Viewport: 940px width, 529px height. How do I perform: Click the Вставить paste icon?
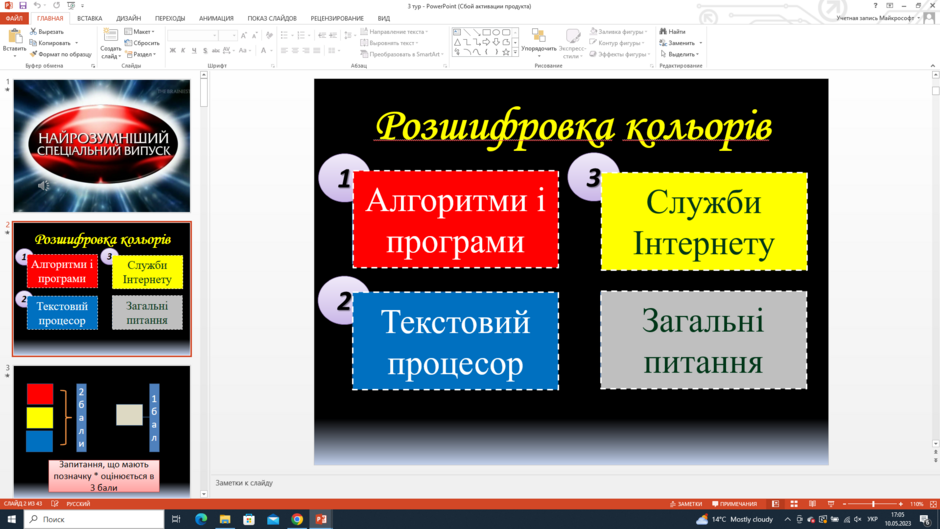pos(14,37)
